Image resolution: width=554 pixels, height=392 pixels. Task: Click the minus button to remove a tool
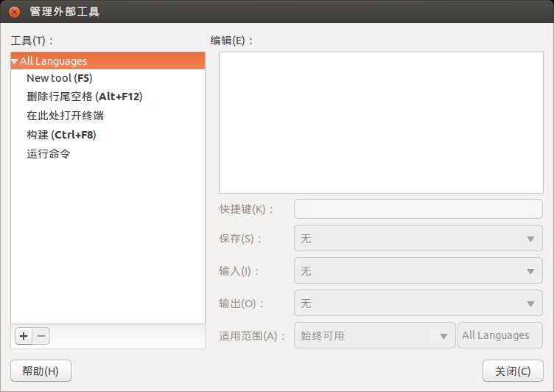pyautogui.click(x=41, y=336)
